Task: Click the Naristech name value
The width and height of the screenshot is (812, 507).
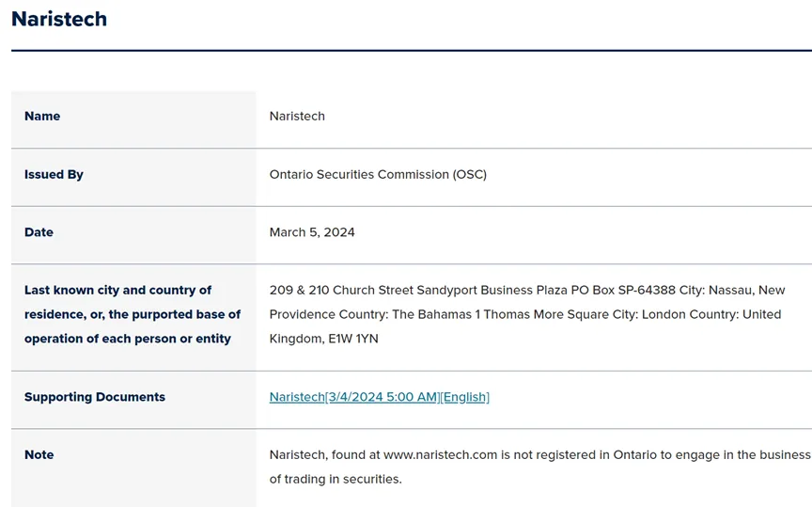Action: click(297, 116)
